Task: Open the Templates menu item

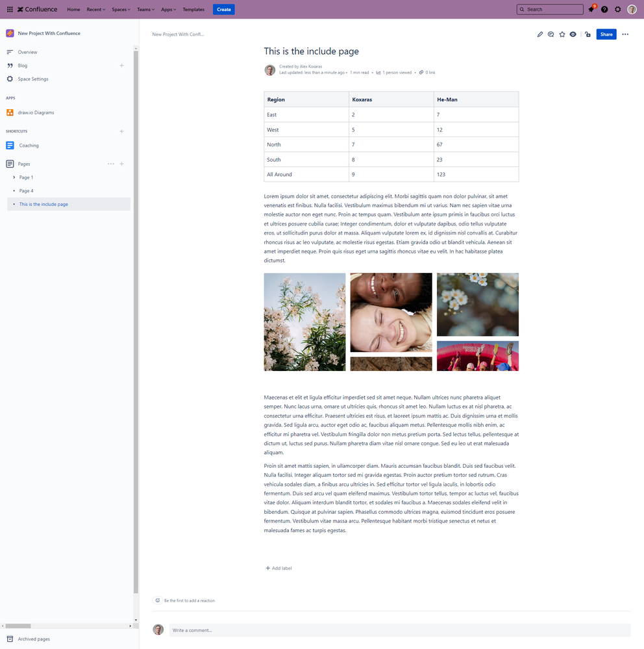Action: coord(193,9)
